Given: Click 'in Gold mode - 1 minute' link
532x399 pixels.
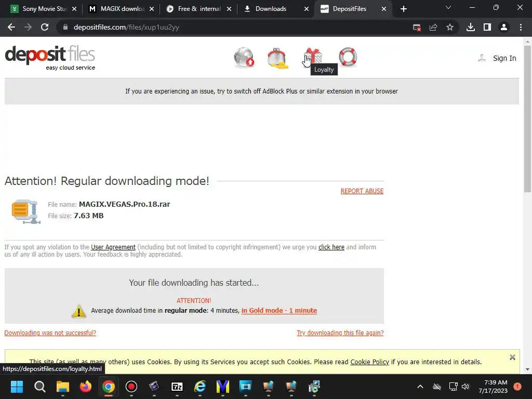Looking at the screenshot, I should click(279, 311).
